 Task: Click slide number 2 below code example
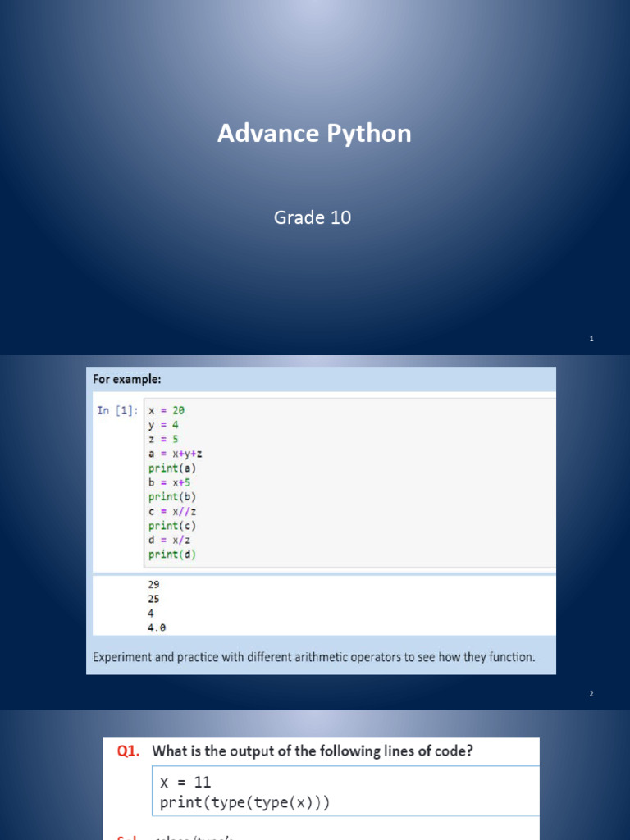[591, 694]
